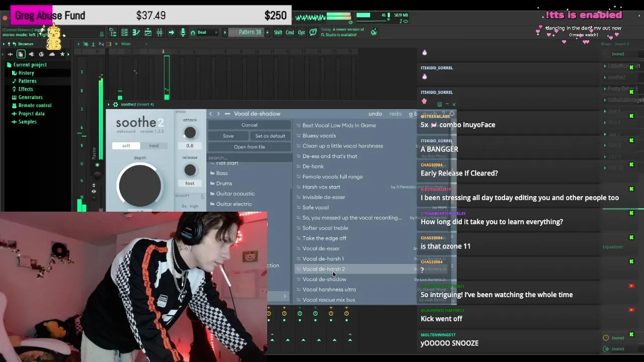
Task: Open Patterns in the browser
Action: coord(27,81)
